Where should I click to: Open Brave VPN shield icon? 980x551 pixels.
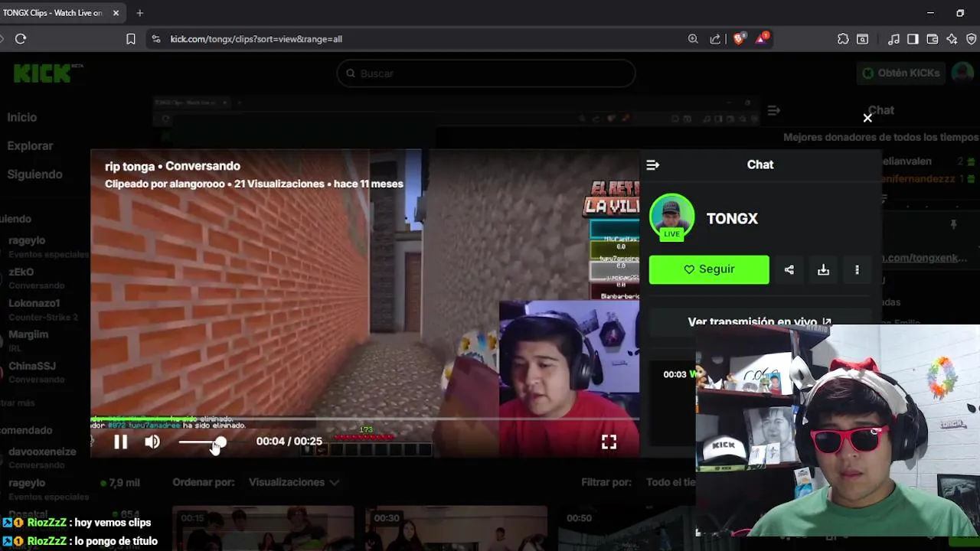972,39
